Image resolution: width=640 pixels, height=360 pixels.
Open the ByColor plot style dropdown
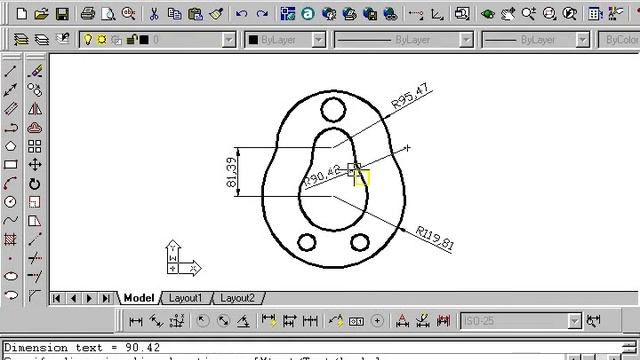(619, 40)
